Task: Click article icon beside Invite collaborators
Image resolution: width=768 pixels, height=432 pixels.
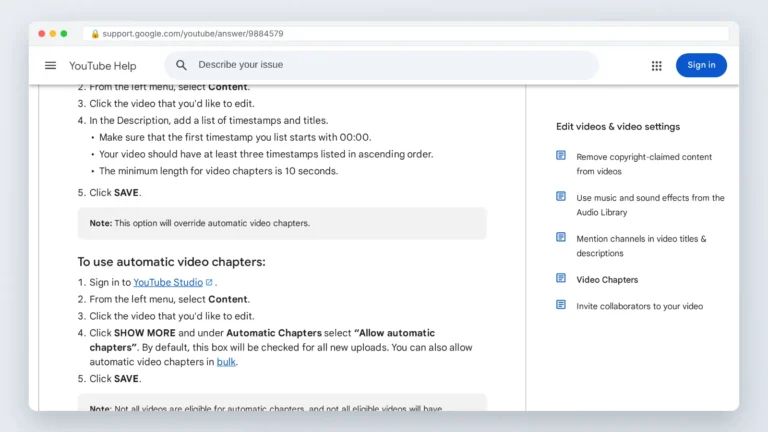Action: tap(561, 305)
